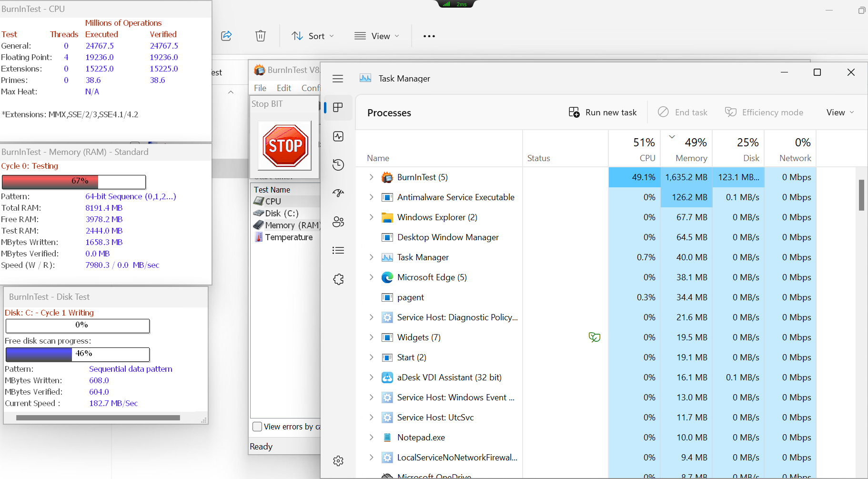Open Details page in Task Manager sidebar
Screen dimensions: 868x479
pyautogui.click(x=338, y=250)
